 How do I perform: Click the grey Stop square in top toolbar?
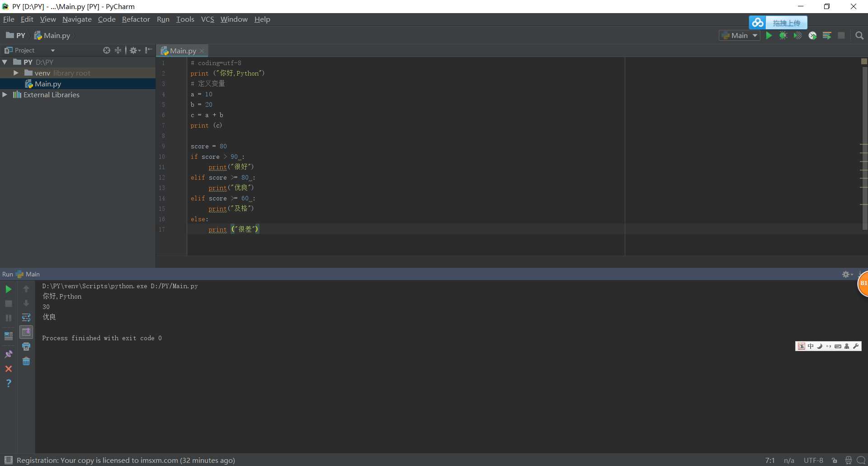841,36
